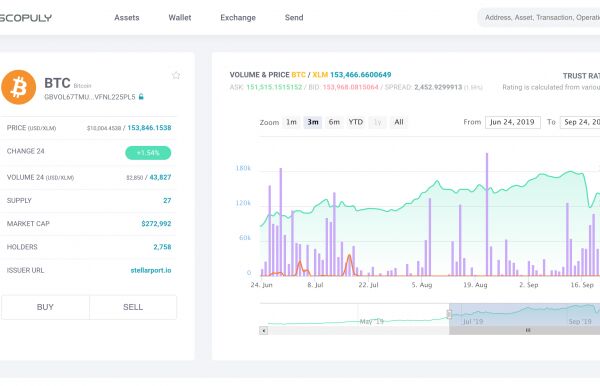The height and width of the screenshot is (386, 600).
Task: Open the Assets menu
Action: (127, 18)
